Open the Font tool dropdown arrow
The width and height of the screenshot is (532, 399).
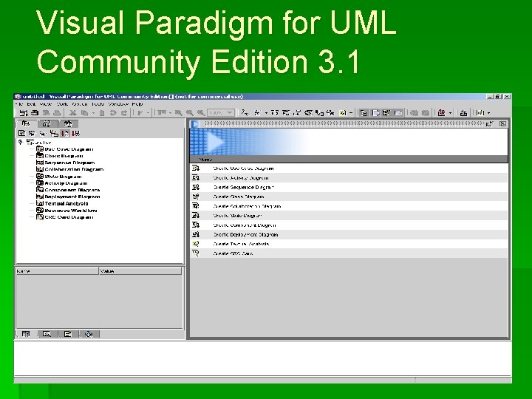149,113
